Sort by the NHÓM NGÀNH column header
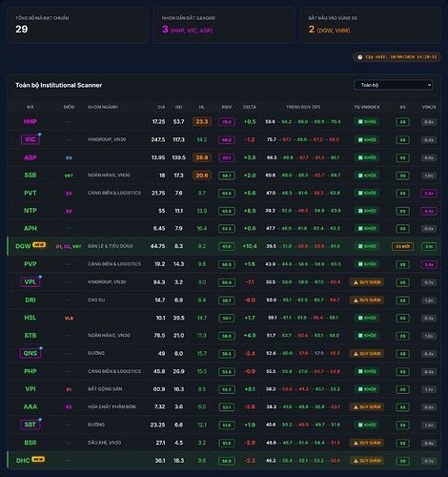Screen dimensions: 448x477 click(x=103, y=107)
